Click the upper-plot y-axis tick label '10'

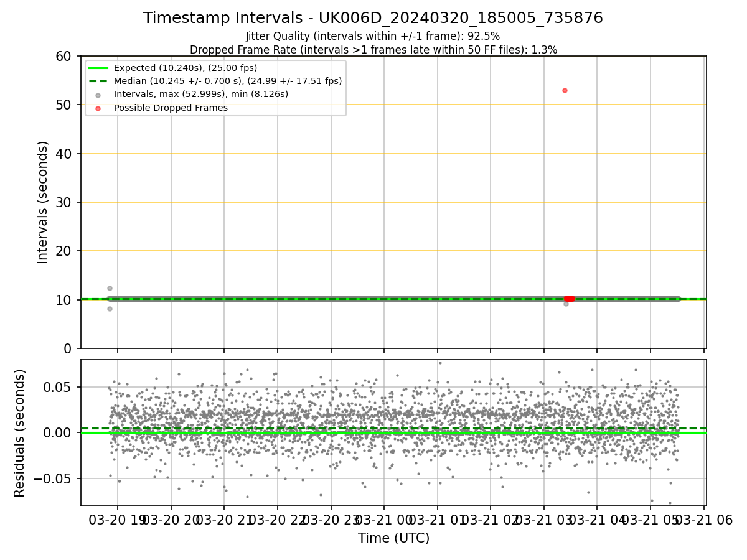click(64, 300)
